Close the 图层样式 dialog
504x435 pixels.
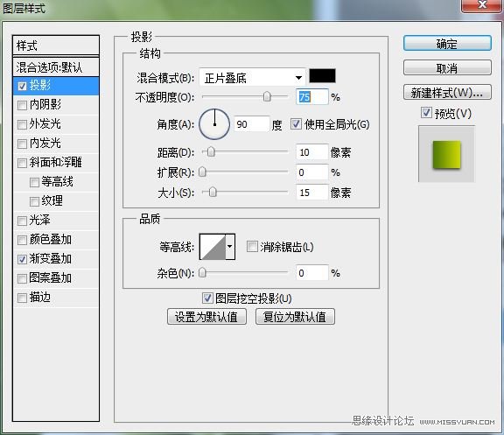coord(482,5)
